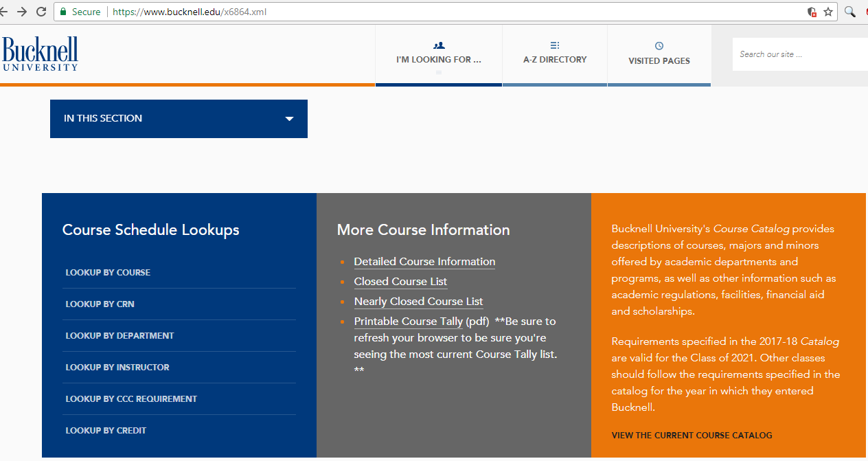Click the More Course Information heading
Viewport: 868px width, 461px height.
point(423,229)
